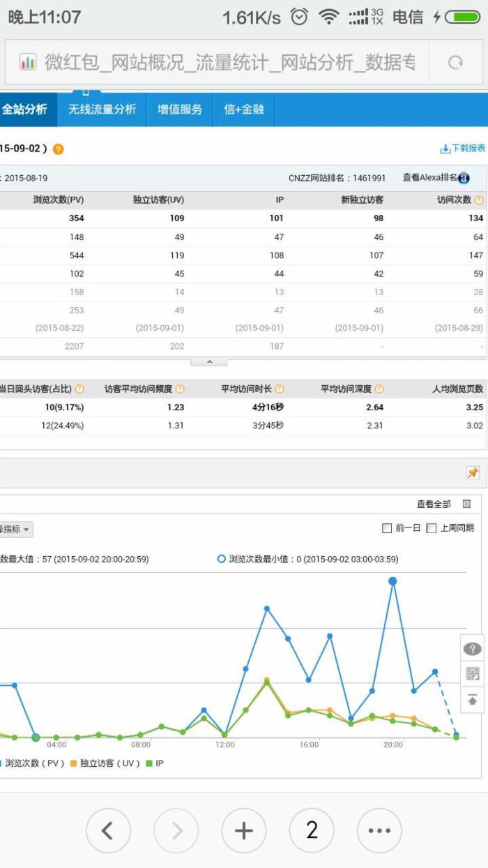Tap the browser forward arrow
This screenshot has width=488, height=868.
[176, 830]
